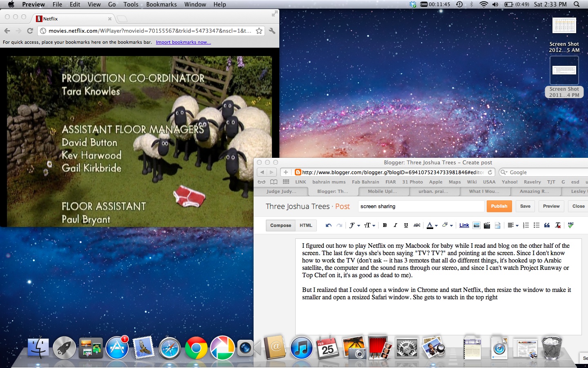Open the Go menu
The height and width of the screenshot is (368, 588).
(112, 4)
